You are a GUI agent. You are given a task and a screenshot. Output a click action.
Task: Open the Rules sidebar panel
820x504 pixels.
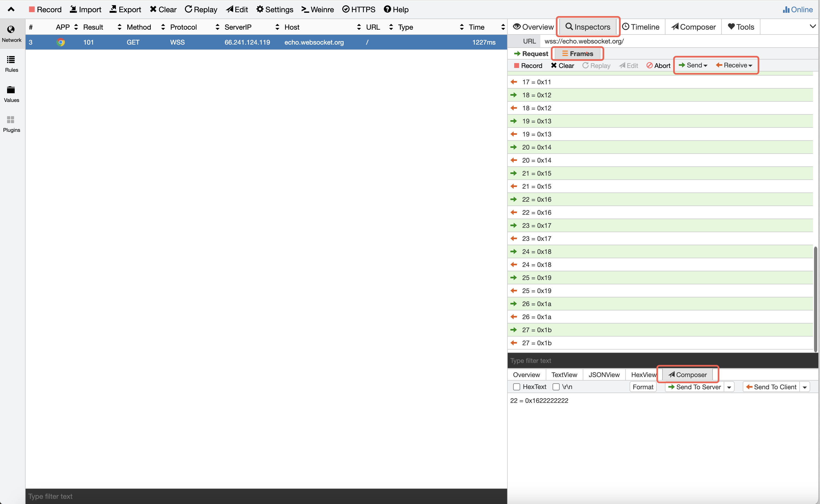tap(11, 64)
